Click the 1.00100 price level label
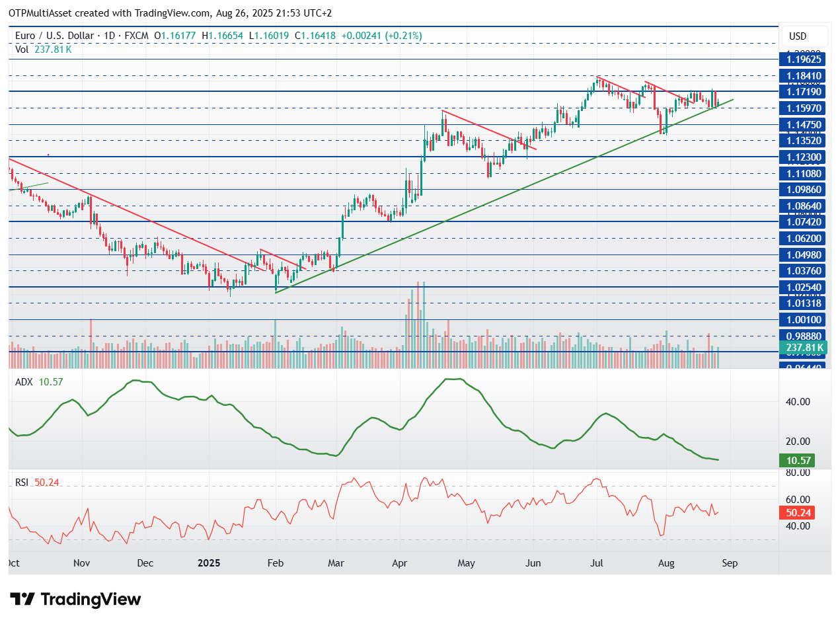This screenshot has width=840, height=624. coord(804,319)
